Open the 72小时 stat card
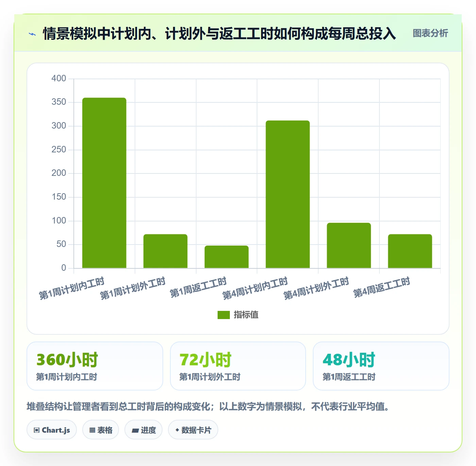The width and height of the screenshot is (476, 466). click(x=238, y=366)
